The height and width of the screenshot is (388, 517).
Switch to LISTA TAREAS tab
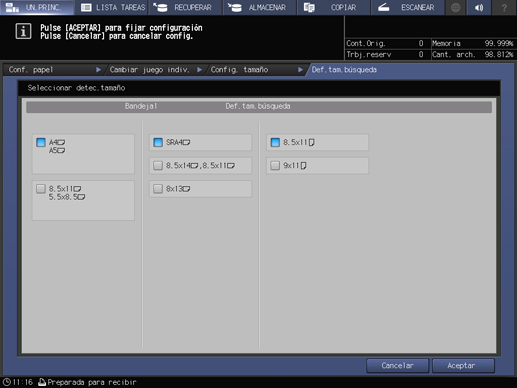pos(111,7)
